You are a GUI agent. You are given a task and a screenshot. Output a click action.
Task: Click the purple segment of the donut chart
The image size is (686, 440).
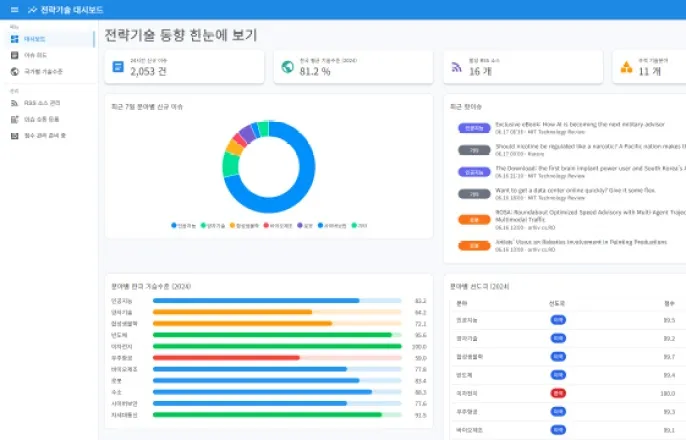[246, 133]
